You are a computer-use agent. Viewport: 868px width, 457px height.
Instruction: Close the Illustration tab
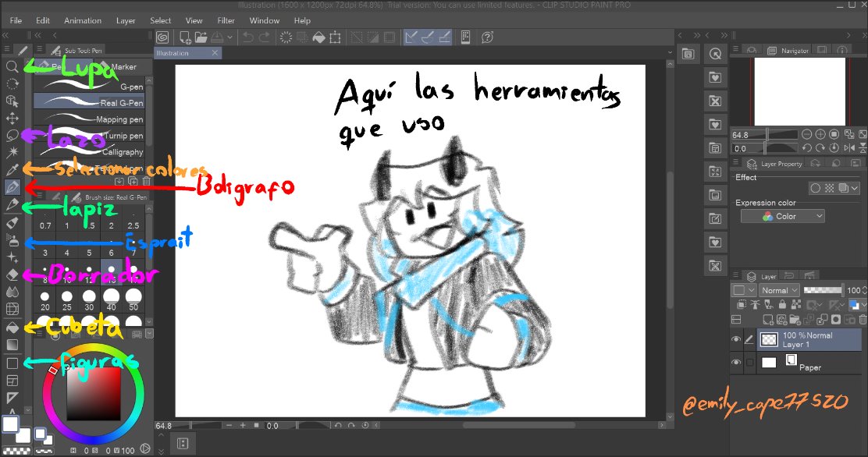point(215,53)
